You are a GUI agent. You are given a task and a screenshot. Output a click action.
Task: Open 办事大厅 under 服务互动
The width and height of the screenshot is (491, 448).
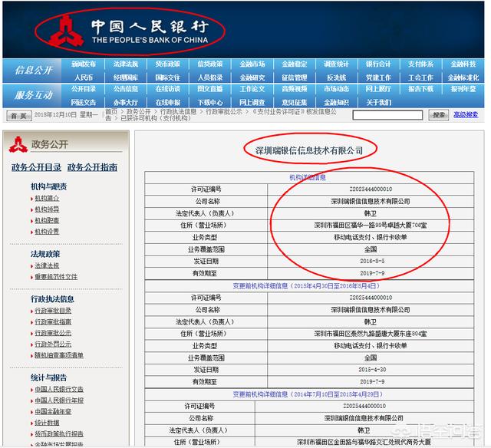tap(126, 102)
